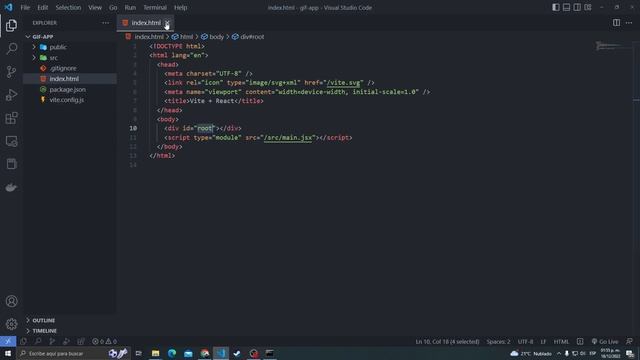The width and height of the screenshot is (640, 360).
Task: Toggle primary side bar visibility
Action: click(x=556, y=7)
